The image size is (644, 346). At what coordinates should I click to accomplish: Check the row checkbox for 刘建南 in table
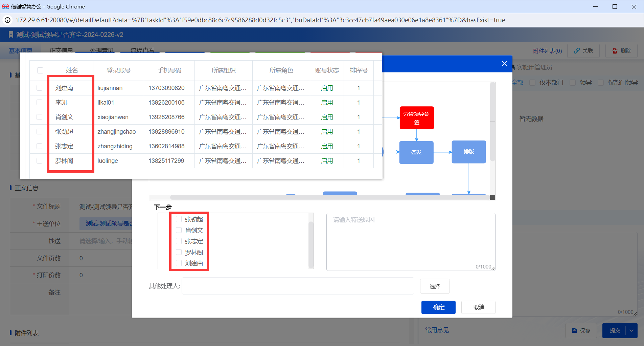[x=40, y=88]
